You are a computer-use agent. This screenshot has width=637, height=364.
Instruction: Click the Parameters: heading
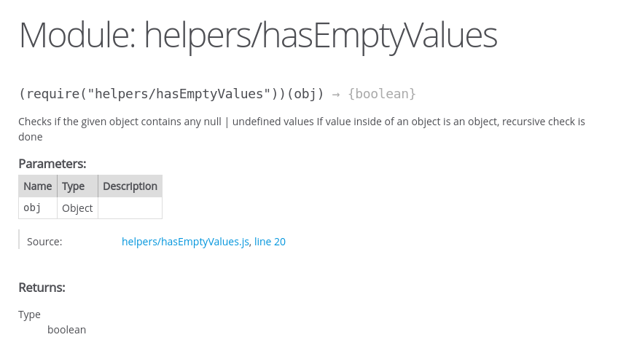coord(52,164)
